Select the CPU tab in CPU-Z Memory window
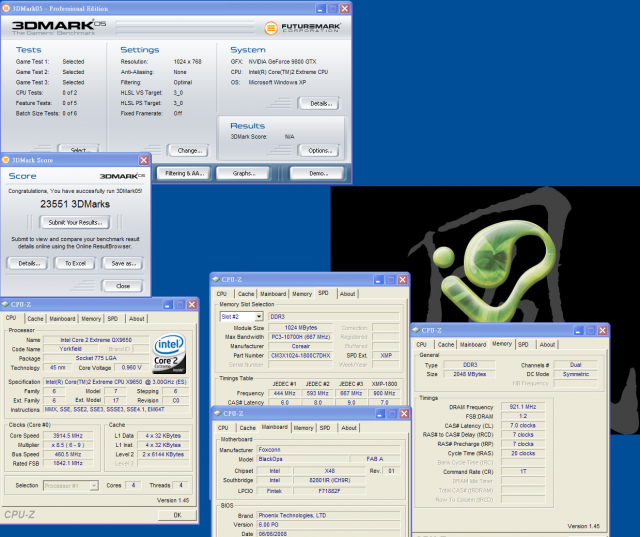This screenshot has height=537, width=640. coord(421,344)
